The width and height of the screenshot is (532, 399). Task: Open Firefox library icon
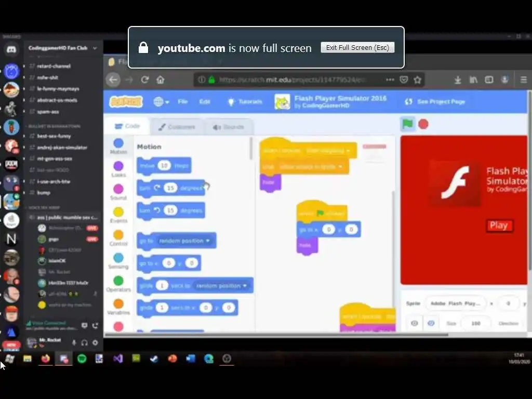tap(473, 79)
